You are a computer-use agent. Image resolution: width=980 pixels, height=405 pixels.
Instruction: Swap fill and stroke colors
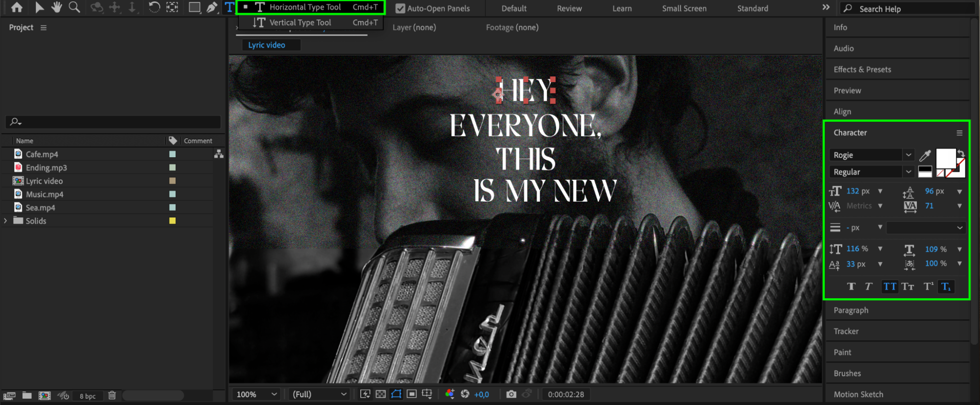(x=961, y=153)
